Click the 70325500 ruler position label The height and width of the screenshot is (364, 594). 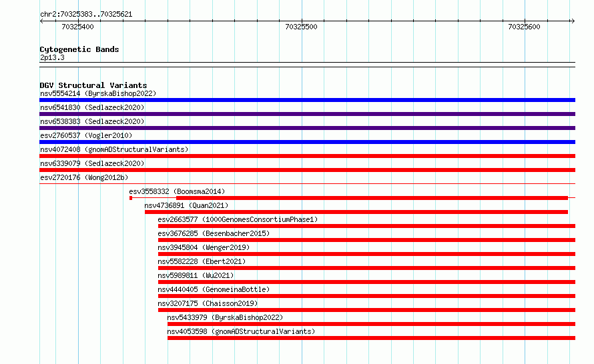coord(301,27)
